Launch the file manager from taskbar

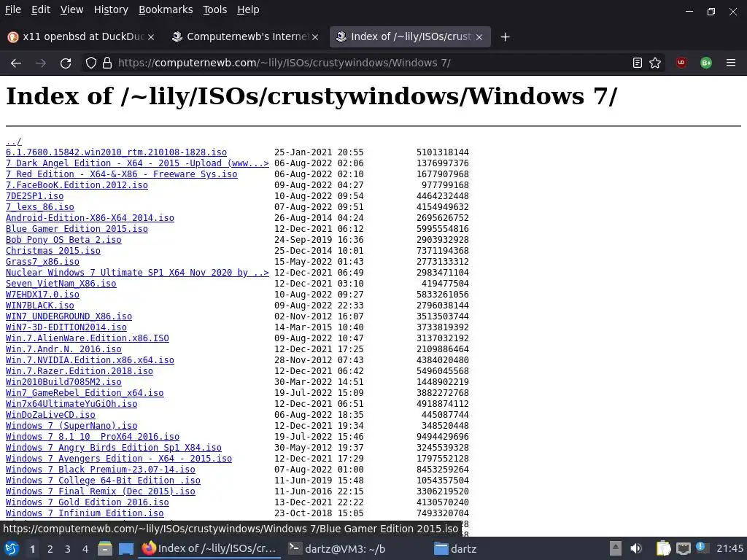pyautogui.click(x=105, y=548)
